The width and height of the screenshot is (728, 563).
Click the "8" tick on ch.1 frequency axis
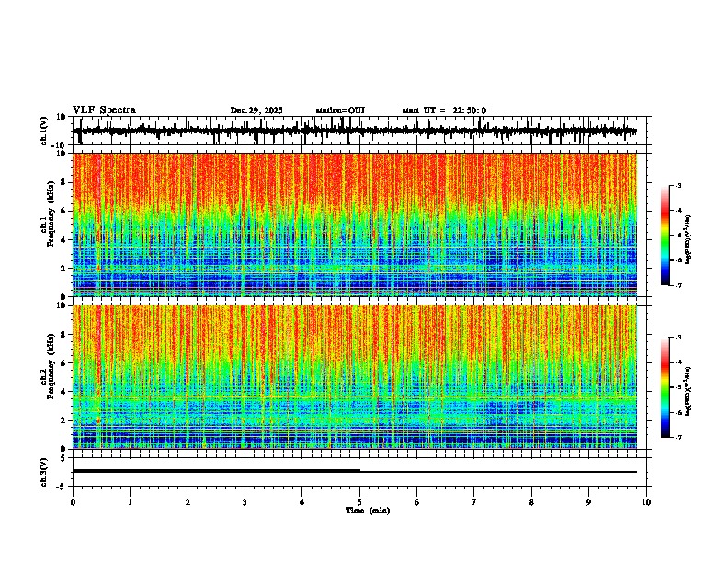click(x=64, y=182)
